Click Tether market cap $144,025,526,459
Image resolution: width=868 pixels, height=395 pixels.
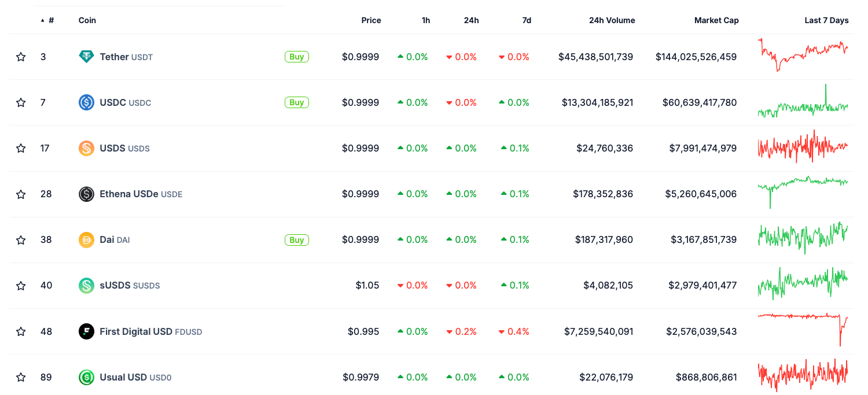point(696,57)
